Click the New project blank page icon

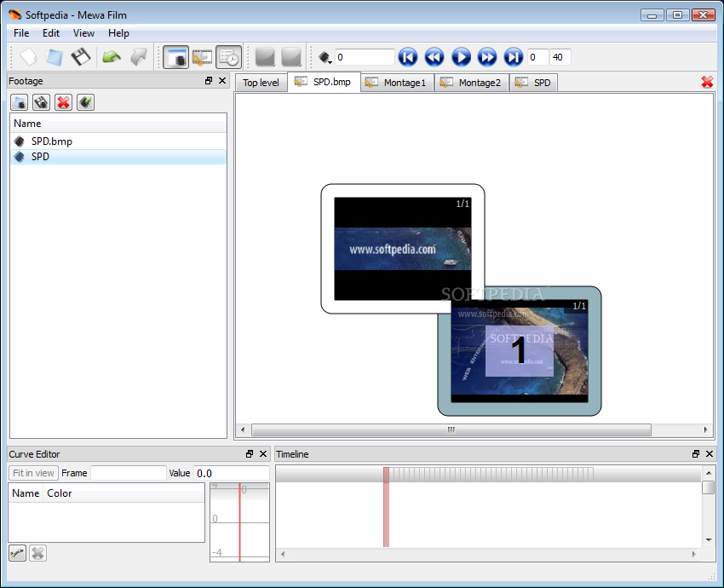pos(28,57)
